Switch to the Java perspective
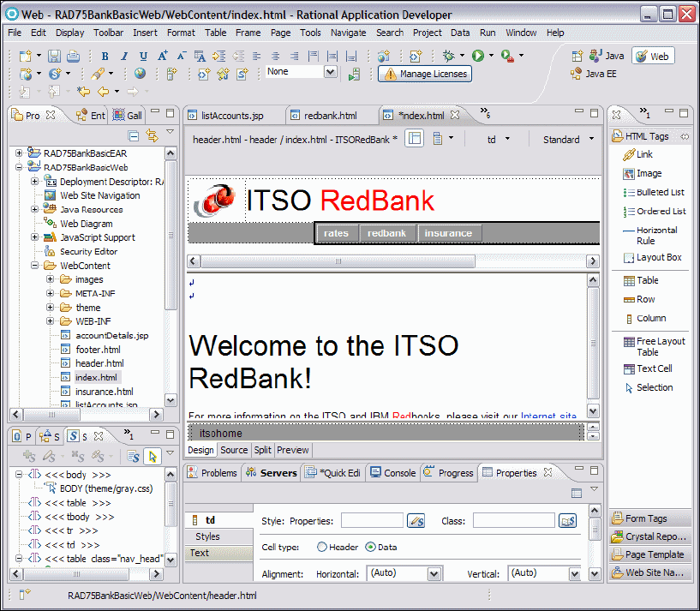Viewport: 700px width, 611px height. tap(607, 57)
